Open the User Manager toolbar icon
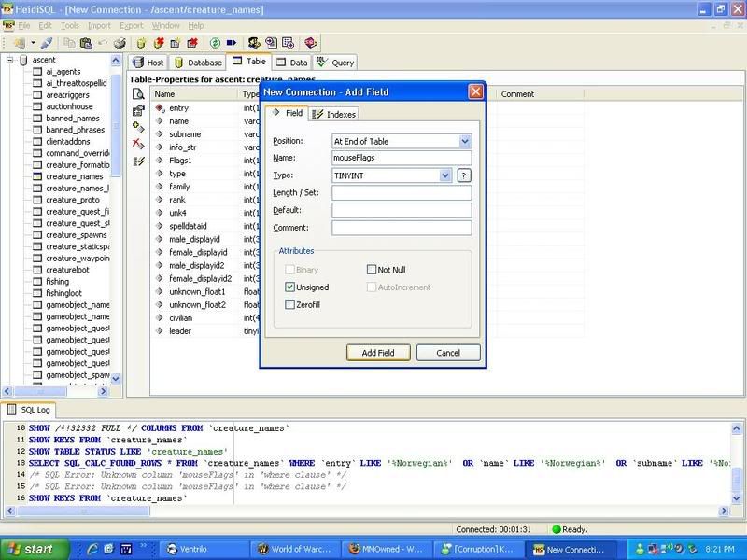This screenshot has width=747, height=560. 254,43
